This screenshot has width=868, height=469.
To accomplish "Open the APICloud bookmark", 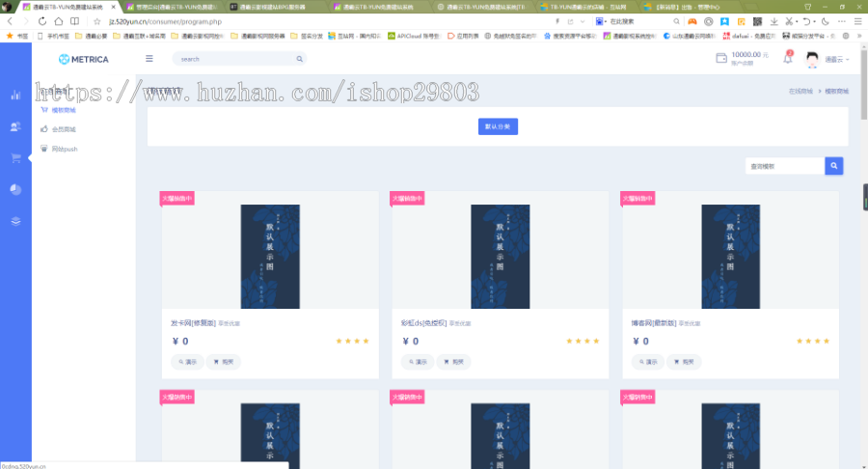I will coord(414,36).
